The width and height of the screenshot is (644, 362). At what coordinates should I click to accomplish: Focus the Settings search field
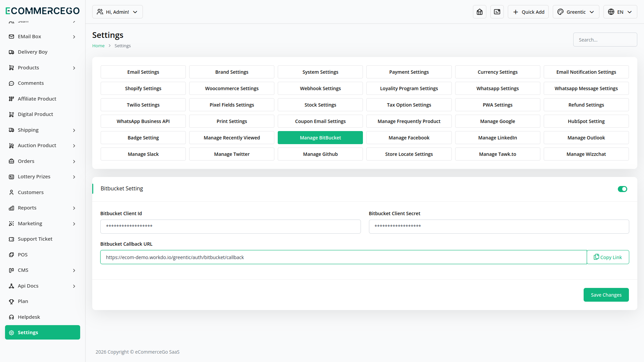605,40
